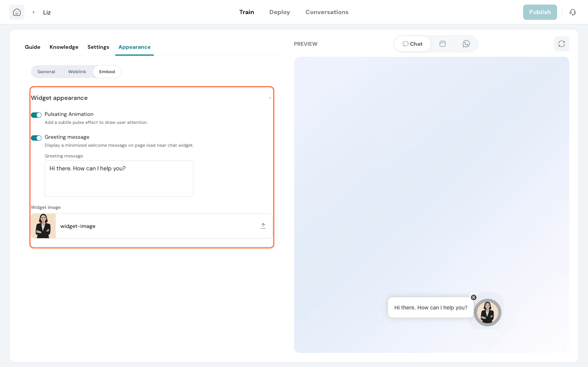Click the bot home icon in top-left
This screenshot has width=588, height=367.
pos(17,12)
